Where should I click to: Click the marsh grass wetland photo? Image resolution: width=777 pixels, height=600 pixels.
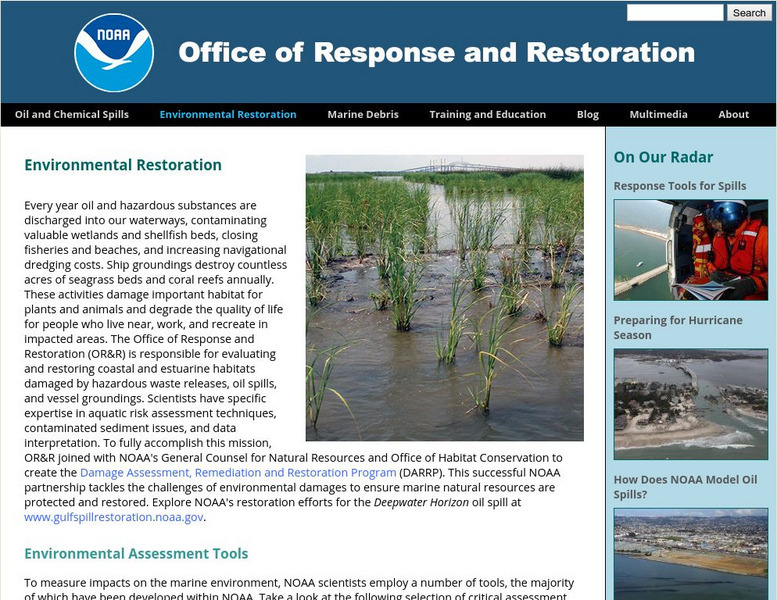[x=444, y=298]
